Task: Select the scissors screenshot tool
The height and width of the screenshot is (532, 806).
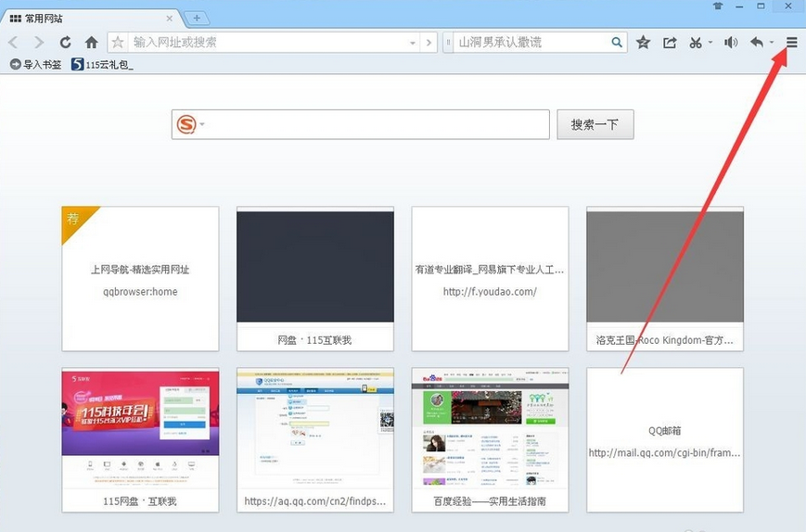Action: tap(696, 43)
